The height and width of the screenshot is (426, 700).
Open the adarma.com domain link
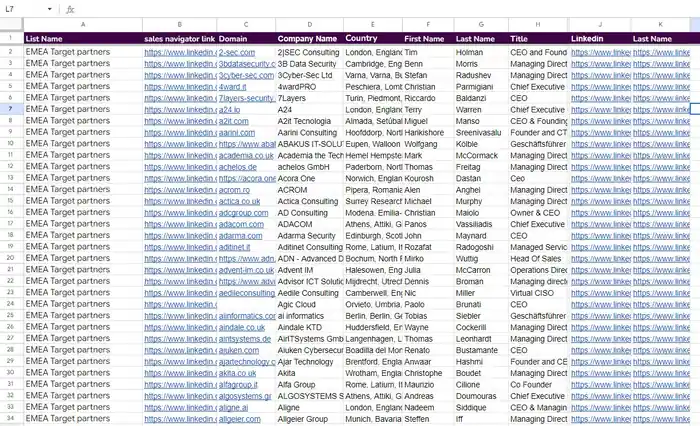[x=240, y=236]
